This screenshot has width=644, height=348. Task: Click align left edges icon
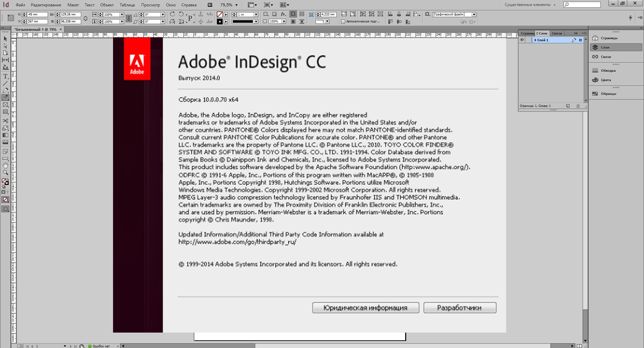[x=390, y=14]
